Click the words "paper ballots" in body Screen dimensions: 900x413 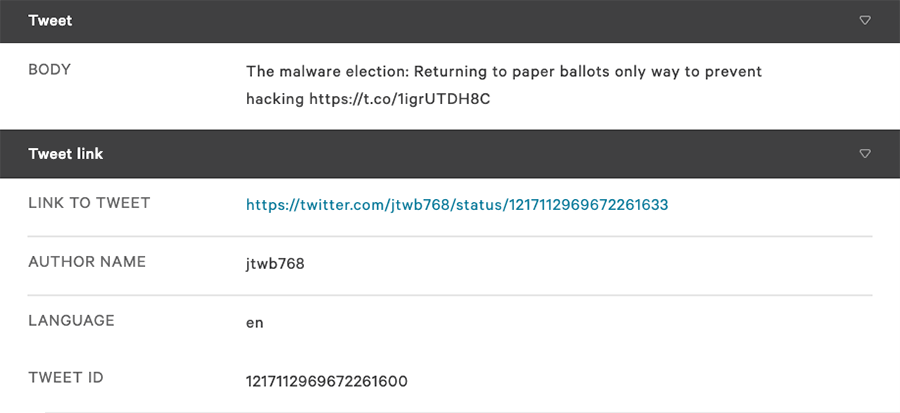pyautogui.click(x=528, y=72)
